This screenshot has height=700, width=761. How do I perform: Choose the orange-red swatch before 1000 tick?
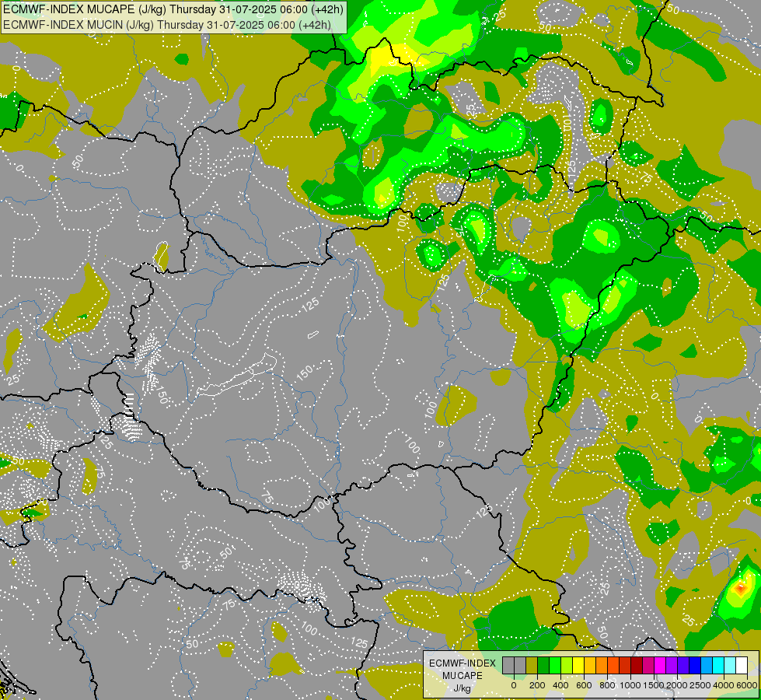click(613, 665)
